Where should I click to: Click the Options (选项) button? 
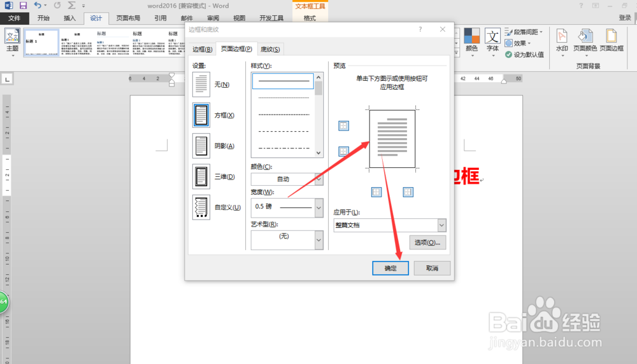coord(427,242)
